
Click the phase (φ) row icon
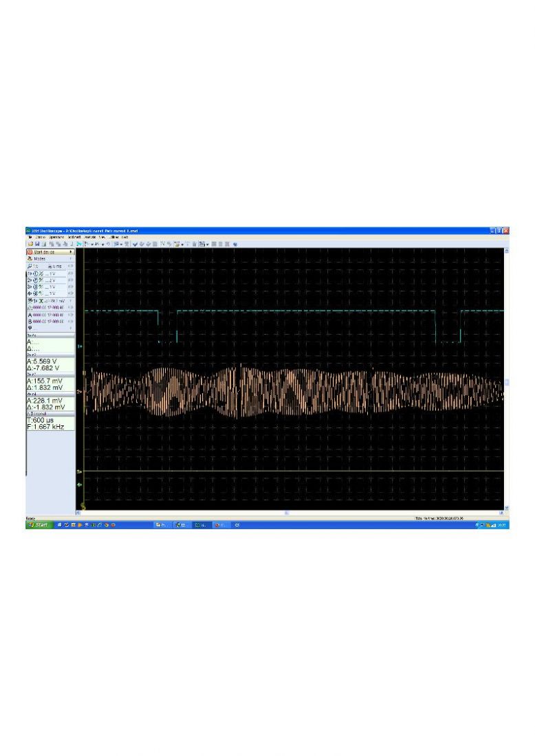(30, 327)
